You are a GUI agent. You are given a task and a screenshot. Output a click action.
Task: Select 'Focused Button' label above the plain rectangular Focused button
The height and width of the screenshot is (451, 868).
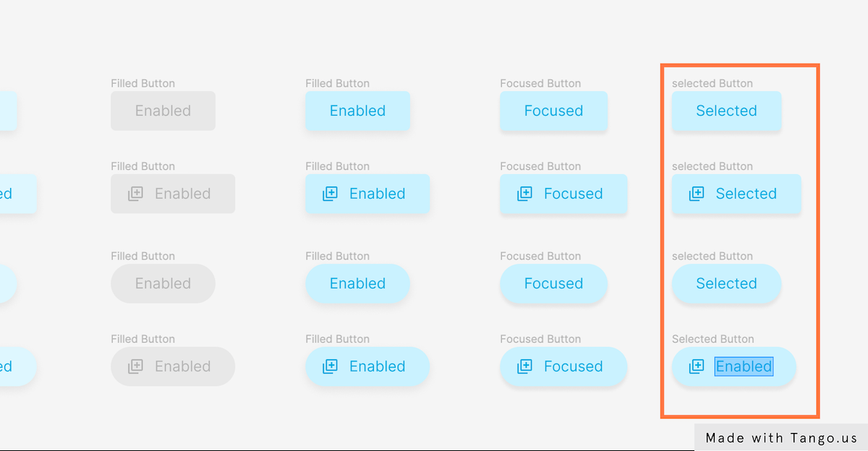pyautogui.click(x=540, y=83)
